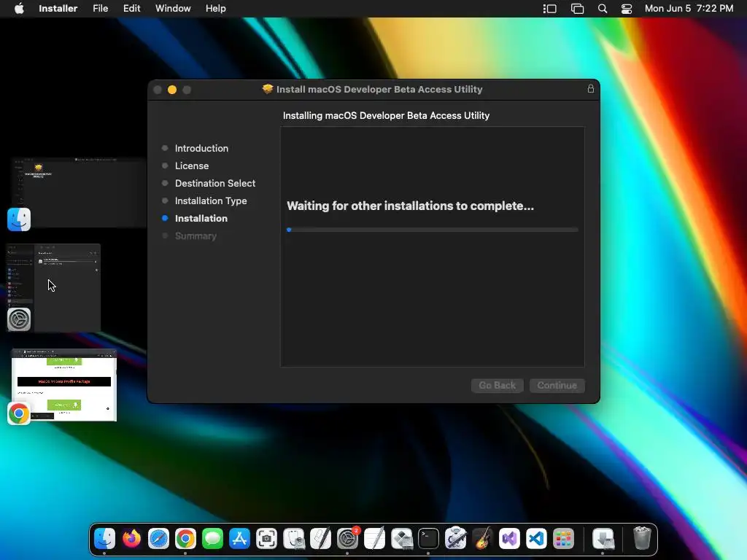Click the 'Waiting for other installations to complete...' text
747x560 pixels.
[410, 206]
